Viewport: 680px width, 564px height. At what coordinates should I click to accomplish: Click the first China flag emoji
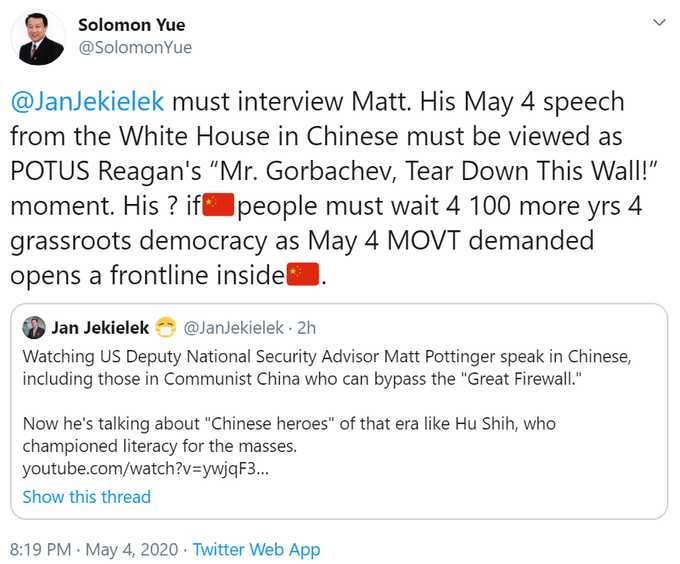[x=217, y=207]
